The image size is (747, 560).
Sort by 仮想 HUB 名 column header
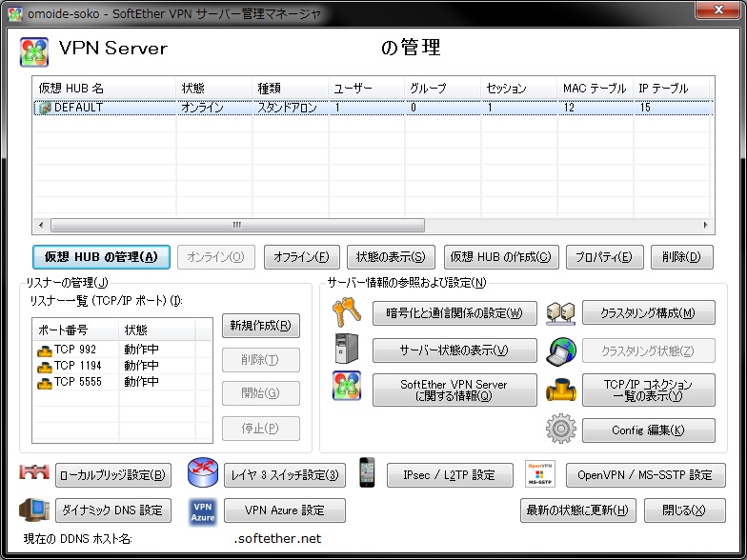(105, 88)
